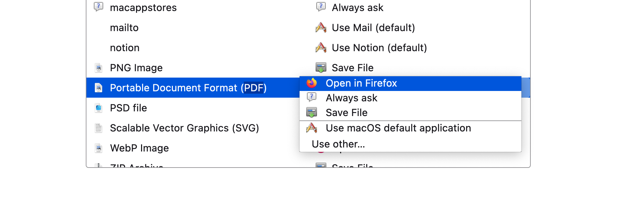Click the macappstores question mark icon
Image resolution: width=644 pixels, height=202 pixels.
pyautogui.click(x=99, y=7)
